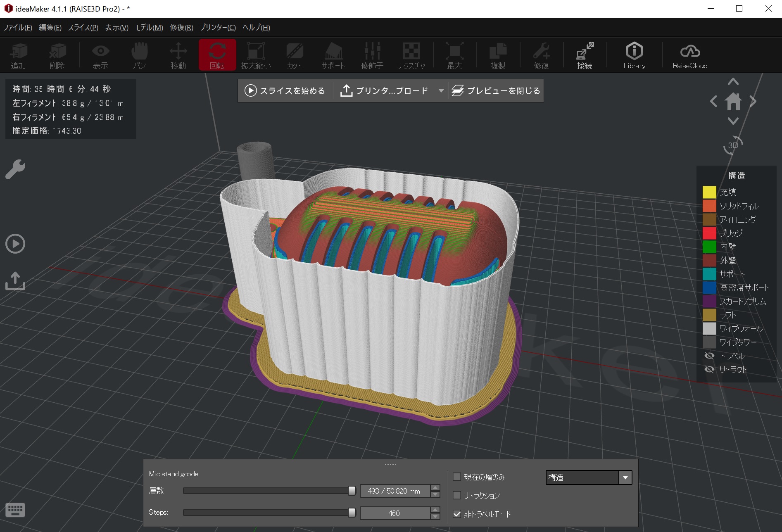Click the left sidebar upload icon

click(x=15, y=281)
